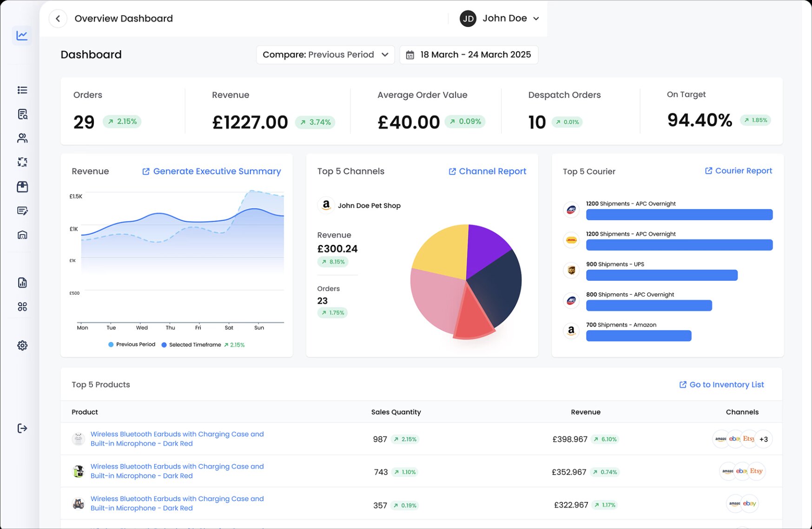The width and height of the screenshot is (812, 529).
Task: Click the reports document chart icon
Action: click(x=22, y=283)
